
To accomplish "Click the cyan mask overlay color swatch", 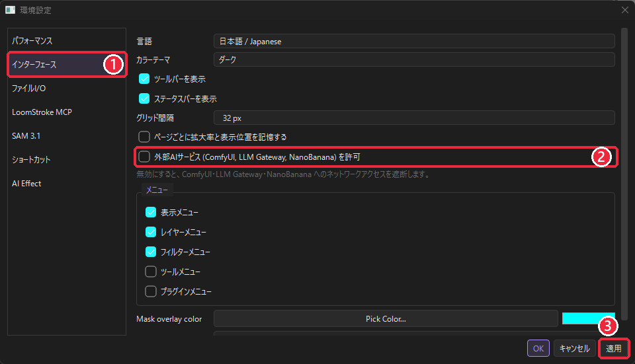I will coord(588,318).
